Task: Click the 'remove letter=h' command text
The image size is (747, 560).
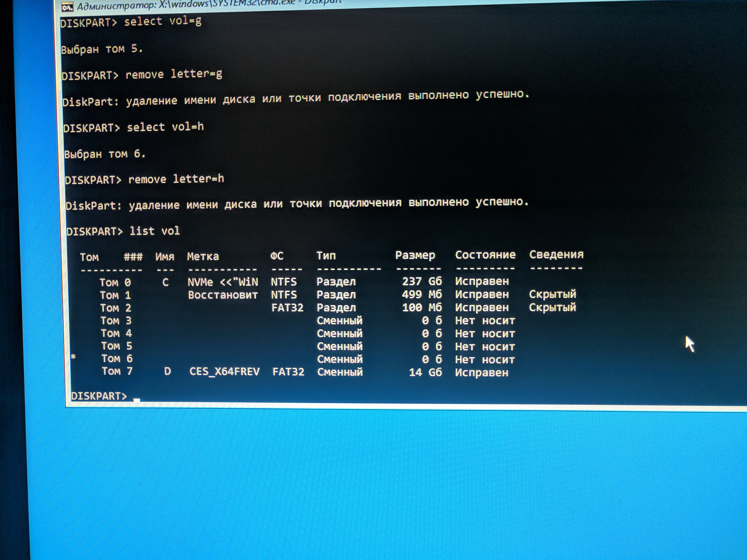Action: click(176, 179)
